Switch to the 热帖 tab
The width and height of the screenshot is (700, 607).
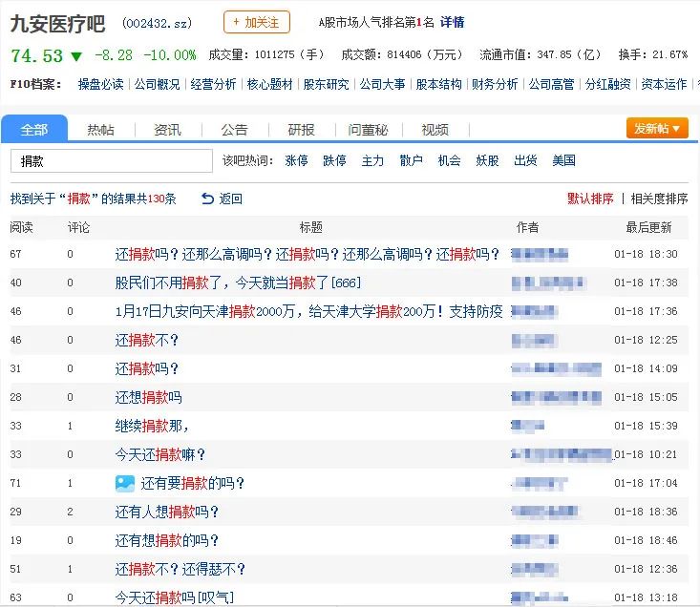[x=101, y=130]
